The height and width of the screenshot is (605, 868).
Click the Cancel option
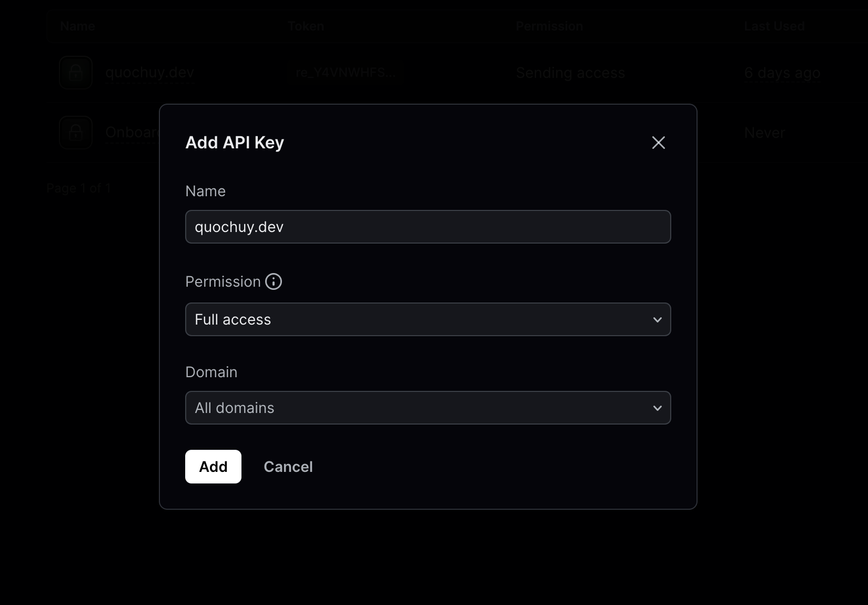pyautogui.click(x=288, y=466)
